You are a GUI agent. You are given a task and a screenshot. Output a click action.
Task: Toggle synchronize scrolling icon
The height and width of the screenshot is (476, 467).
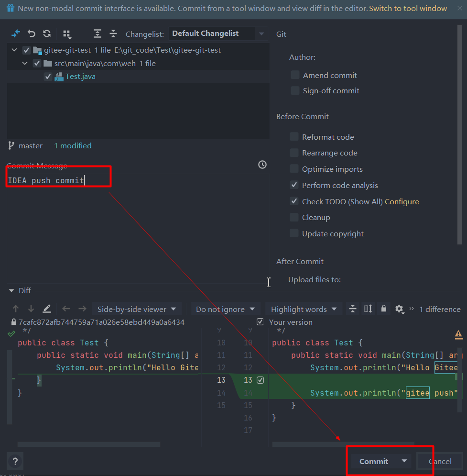pos(368,309)
